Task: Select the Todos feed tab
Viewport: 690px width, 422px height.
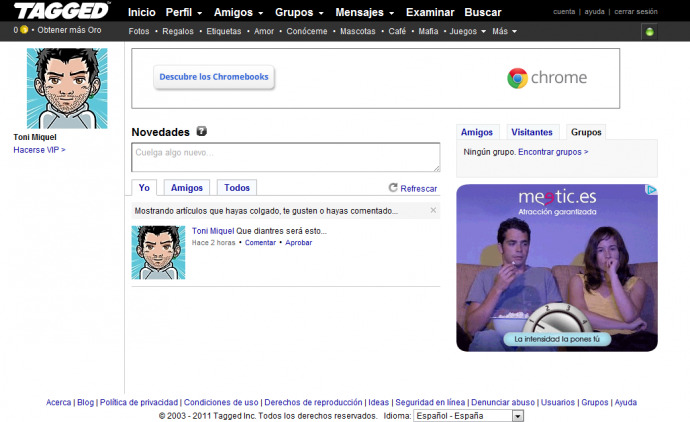Action: click(237, 188)
